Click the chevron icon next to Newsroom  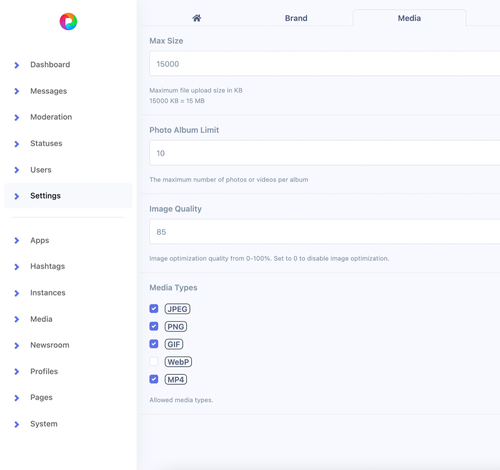point(17,346)
